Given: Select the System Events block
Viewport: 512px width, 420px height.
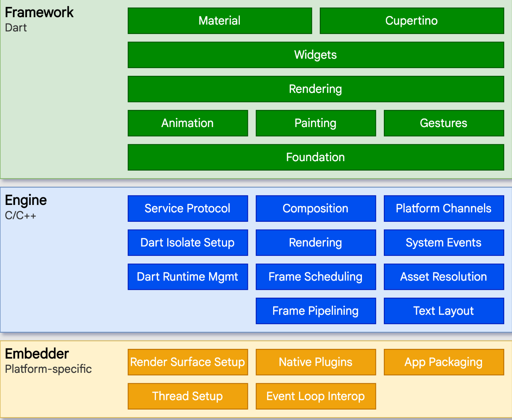Looking at the screenshot, I should pyautogui.click(x=444, y=243).
